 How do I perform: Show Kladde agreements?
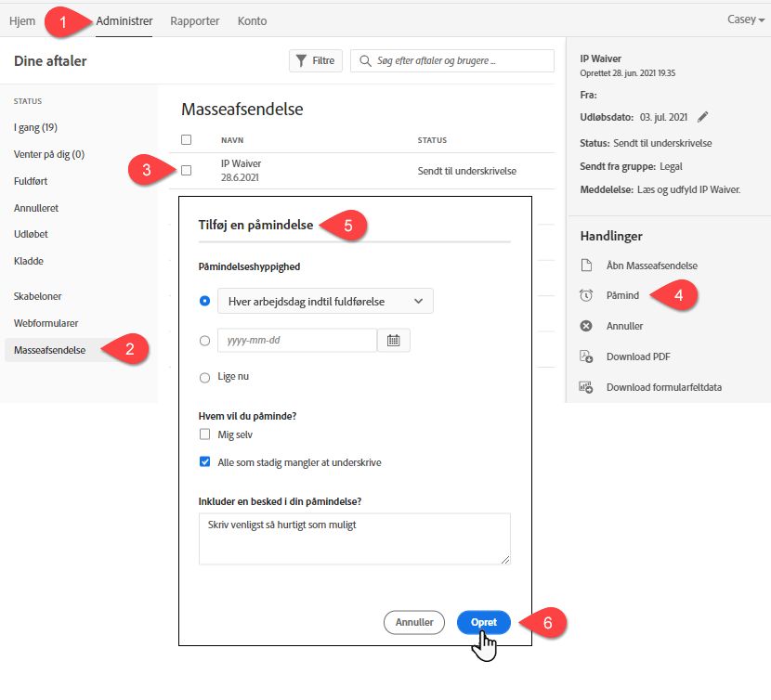point(29,261)
